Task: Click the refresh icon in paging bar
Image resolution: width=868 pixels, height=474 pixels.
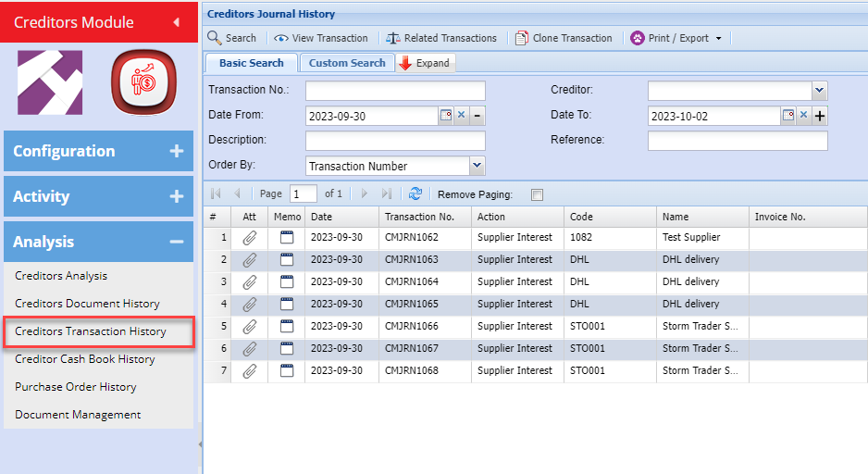Action: coord(415,193)
